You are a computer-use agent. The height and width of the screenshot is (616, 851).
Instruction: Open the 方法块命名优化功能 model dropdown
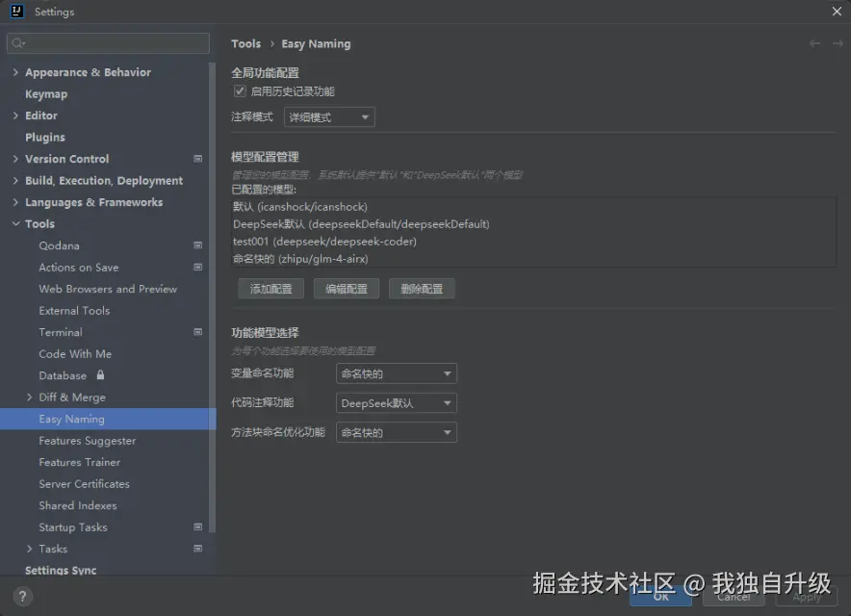click(x=396, y=433)
